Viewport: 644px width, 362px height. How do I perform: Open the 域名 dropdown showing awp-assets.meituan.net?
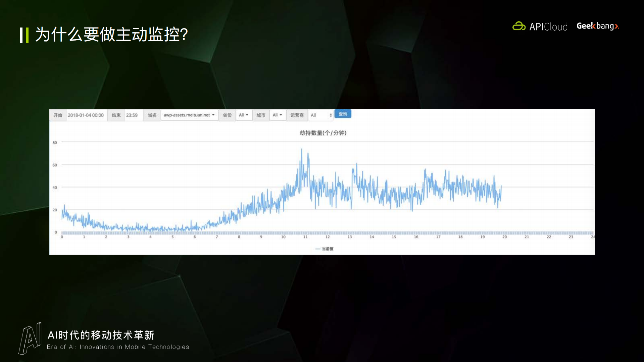pos(189,115)
